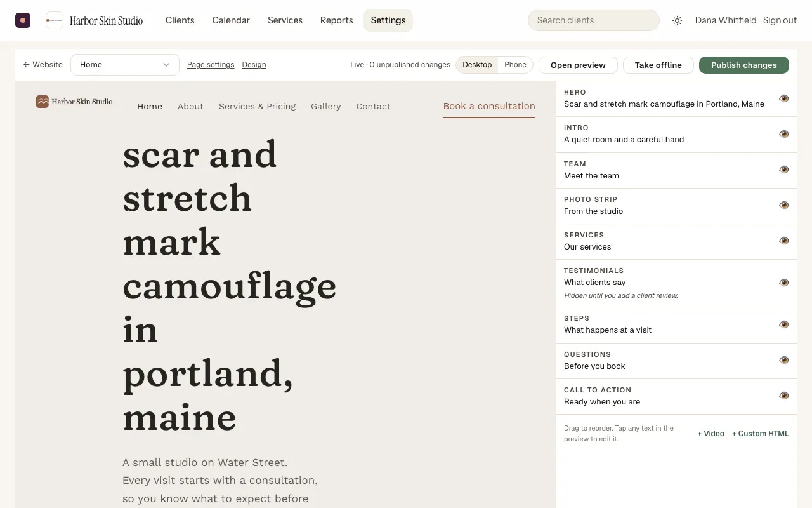
Task: Click the Search clients field
Action: point(593,20)
